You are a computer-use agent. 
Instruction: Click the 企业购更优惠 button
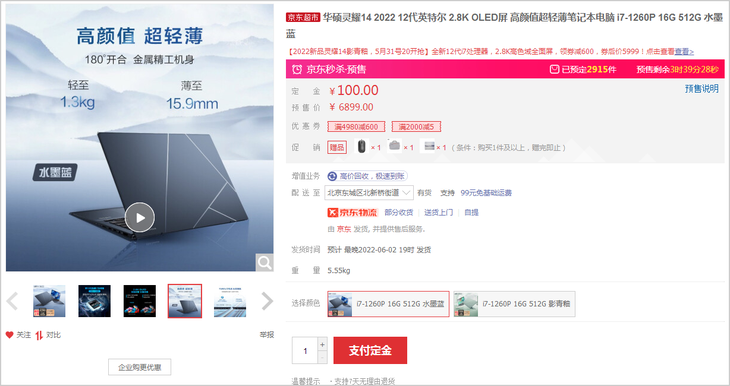click(x=140, y=367)
